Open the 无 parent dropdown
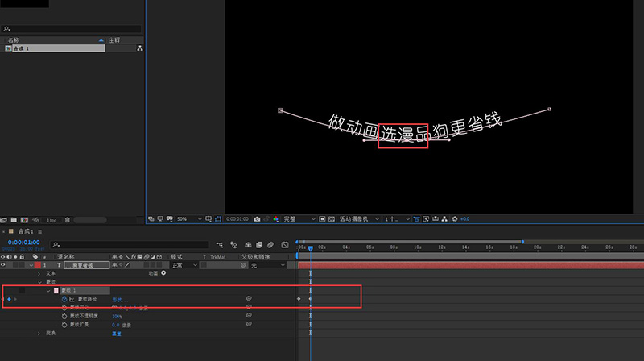The width and height of the screenshot is (644, 361). (x=268, y=265)
